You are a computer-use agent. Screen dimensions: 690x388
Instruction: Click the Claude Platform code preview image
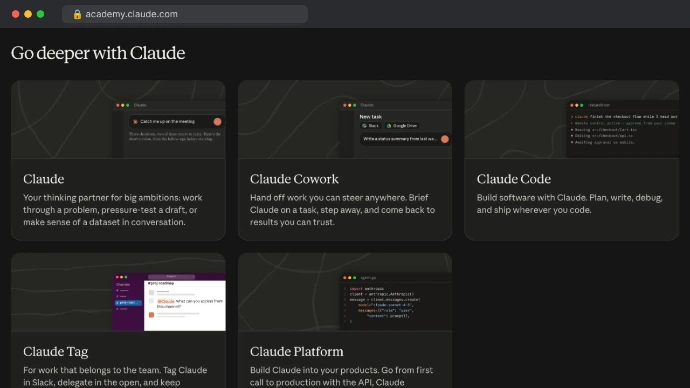point(345,292)
